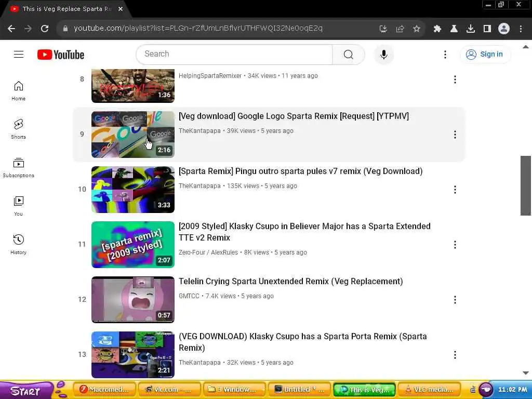Open YouTube settings three-dot menu
This screenshot has width=532, height=399.
click(445, 54)
